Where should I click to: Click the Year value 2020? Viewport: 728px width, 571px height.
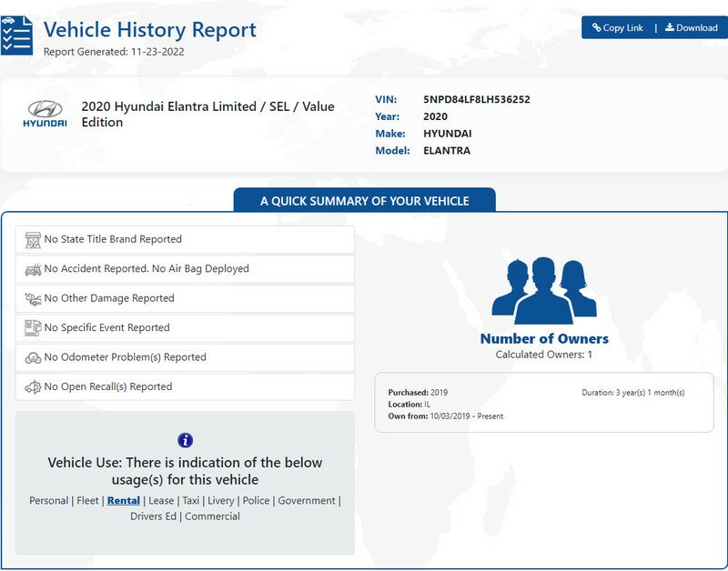[x=435, y=116]
